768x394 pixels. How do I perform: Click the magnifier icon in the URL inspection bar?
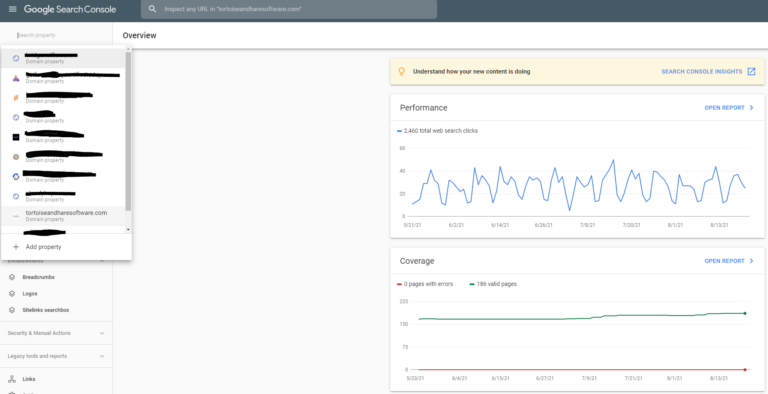153,9
